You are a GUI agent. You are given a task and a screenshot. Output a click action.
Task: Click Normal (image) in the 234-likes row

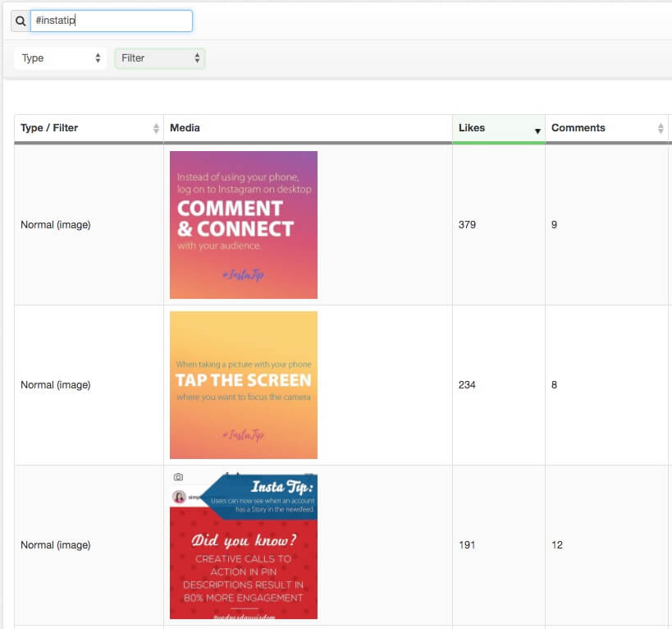56,385
